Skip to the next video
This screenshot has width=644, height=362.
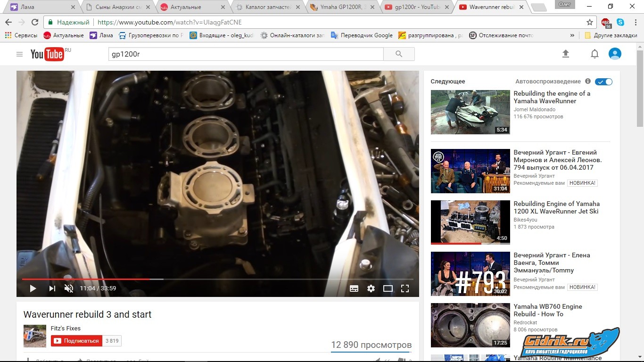tap(52, 288)
